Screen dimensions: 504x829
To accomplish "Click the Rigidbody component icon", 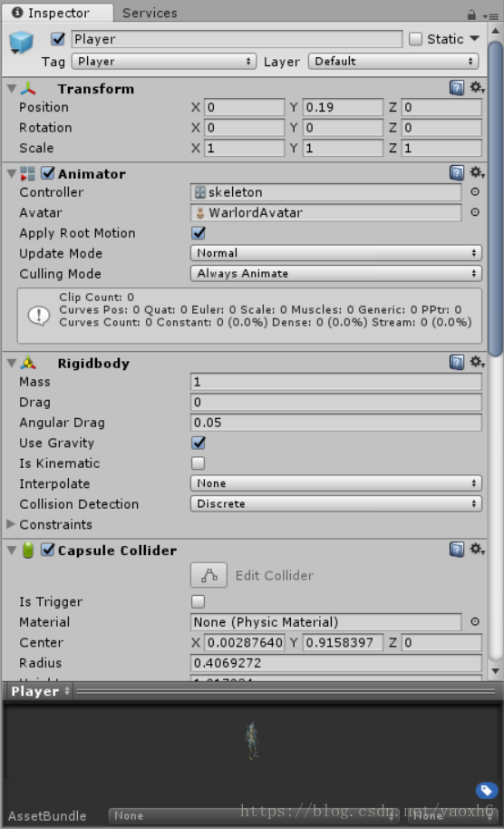I will (28, 363).
